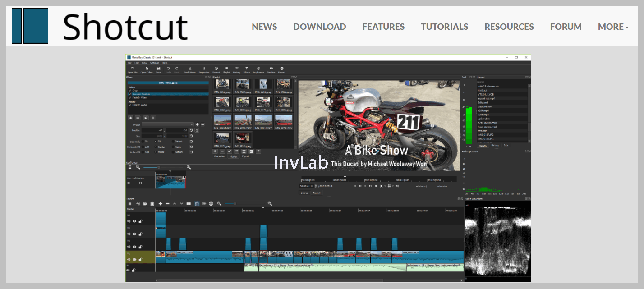The width and height of the screenshot is (644, 289).
Task: Open the Playlist toolbar icon
Action: coord(226,70)
